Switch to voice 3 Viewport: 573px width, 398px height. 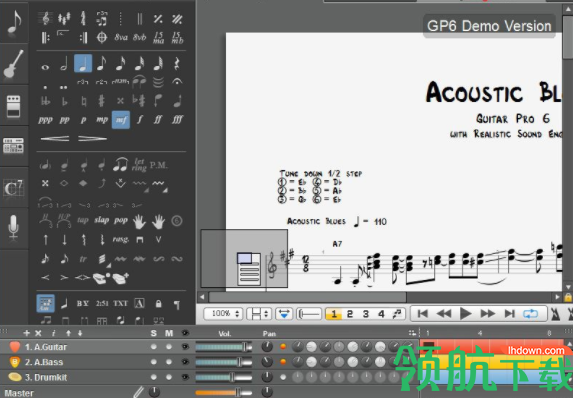point(365,314)
